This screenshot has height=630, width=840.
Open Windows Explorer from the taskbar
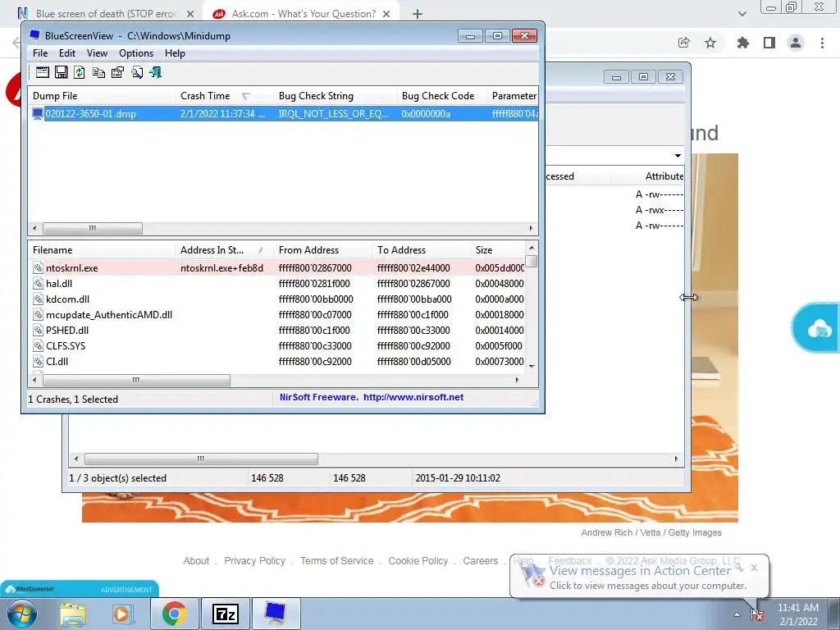[73, 614]
